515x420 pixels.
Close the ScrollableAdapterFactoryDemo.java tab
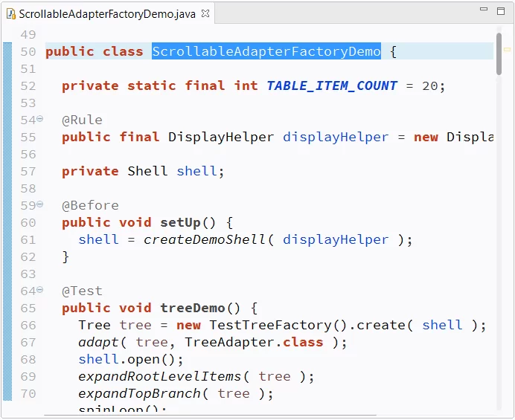tap(205, 13)
